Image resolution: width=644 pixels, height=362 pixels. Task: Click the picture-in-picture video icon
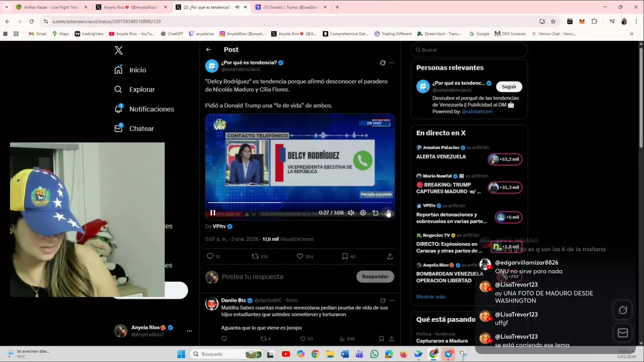[375, 213]
